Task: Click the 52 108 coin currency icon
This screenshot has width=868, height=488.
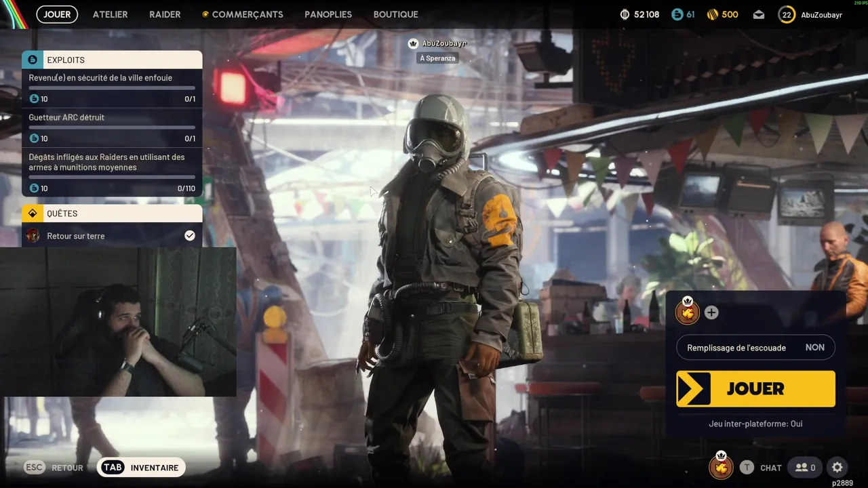Action: pyautogui.click(x=625, y=14)
